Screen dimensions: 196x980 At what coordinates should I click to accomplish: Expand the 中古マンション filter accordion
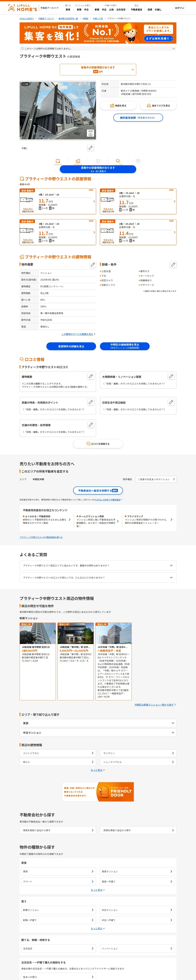(98, 732)
